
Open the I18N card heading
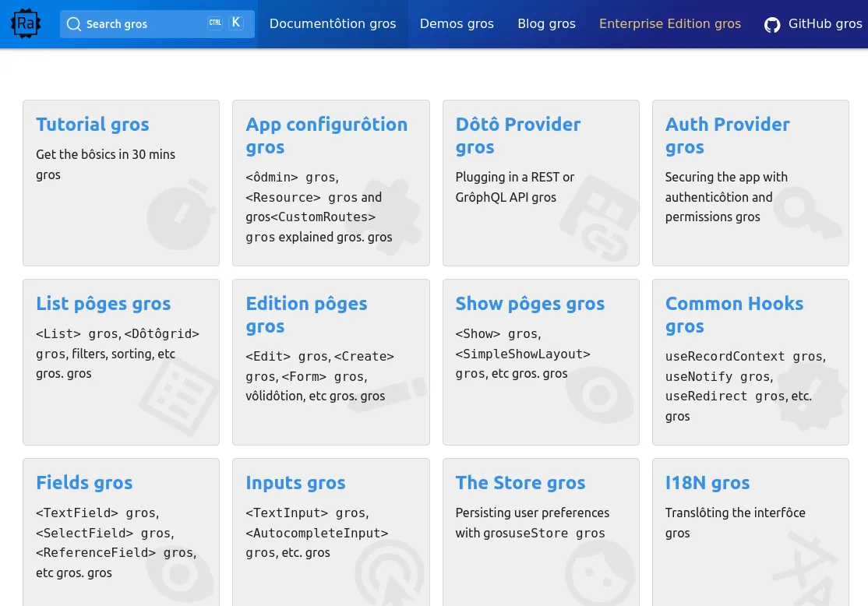coord(707,483)
